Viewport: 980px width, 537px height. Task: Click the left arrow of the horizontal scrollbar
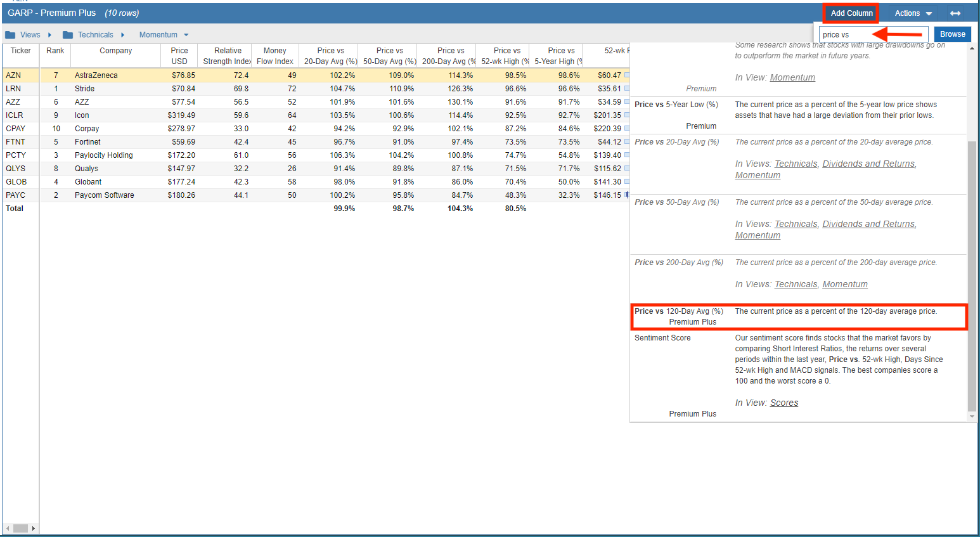pyautogui.click(x=8, y=528)
